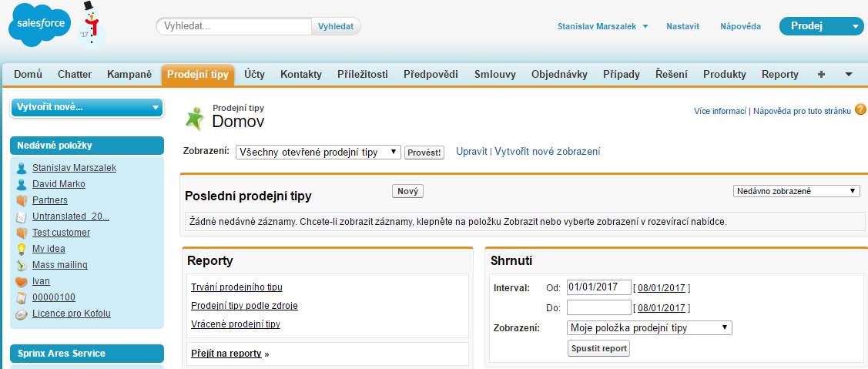The image size is (868, 369).
Task: Open the Příležitosti tab
Action: [363, 74]
